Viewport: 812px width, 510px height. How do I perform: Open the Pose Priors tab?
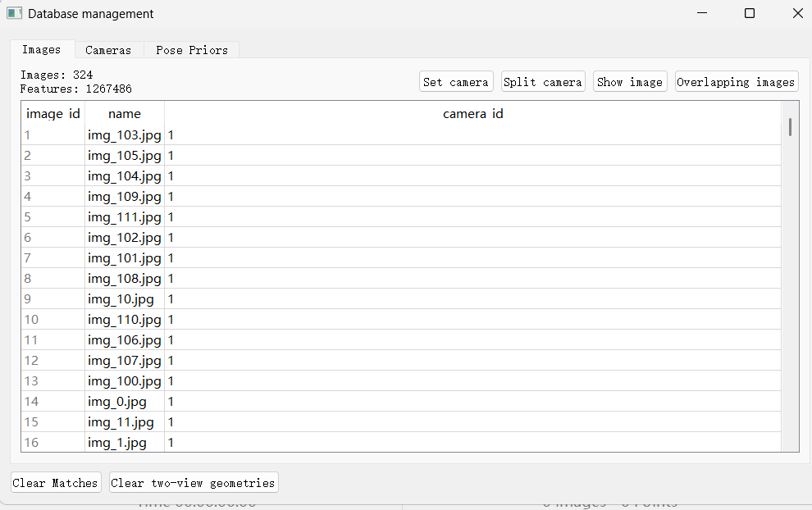point(192,50)
